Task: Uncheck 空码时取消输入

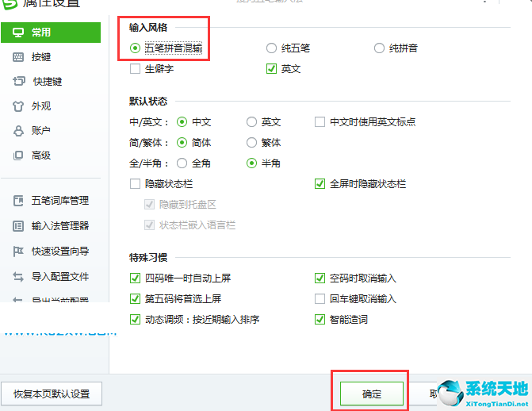Action: [x=320, y=278]
